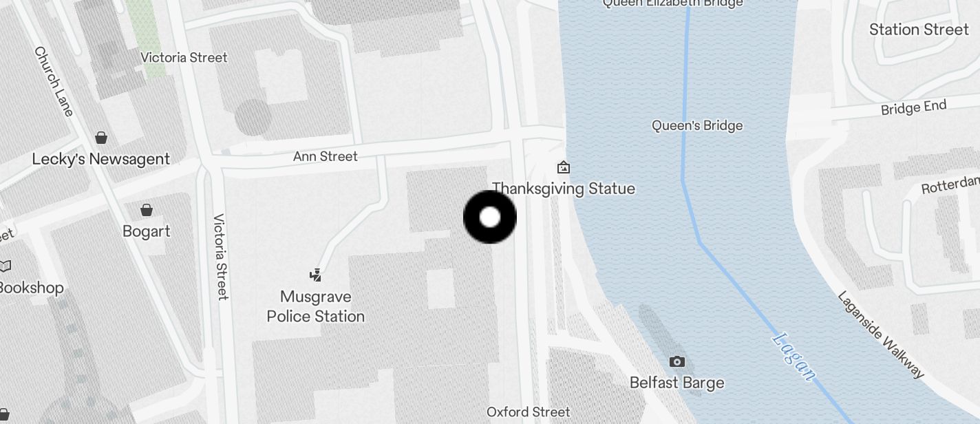Open the Thanksgiving Statue label
This screenshot has width=980, height=424.
pyautogui.click(x=564, y=189)
